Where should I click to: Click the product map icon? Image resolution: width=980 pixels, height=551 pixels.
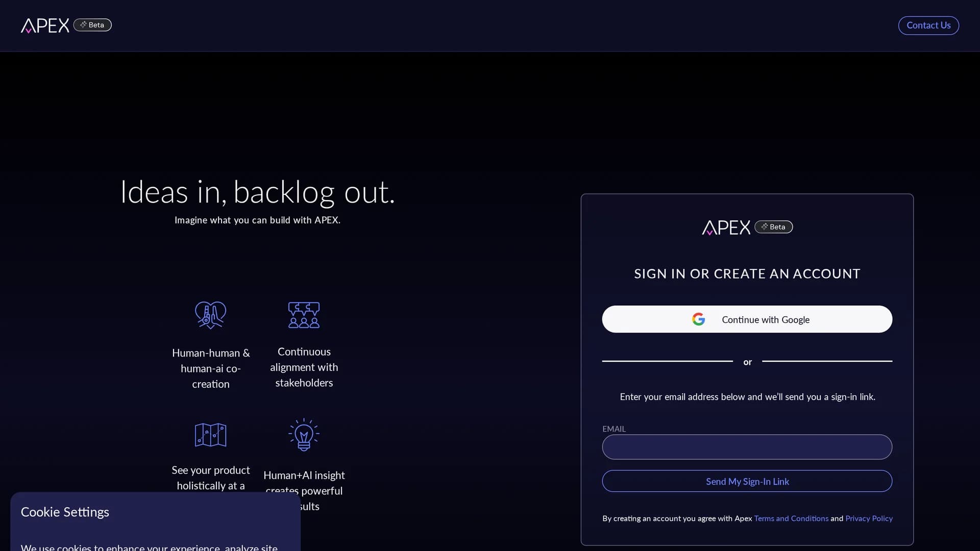point(211,435)
